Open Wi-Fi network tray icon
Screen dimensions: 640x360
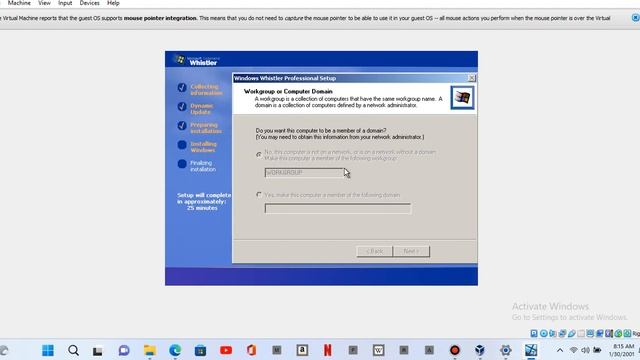[573, 350]
